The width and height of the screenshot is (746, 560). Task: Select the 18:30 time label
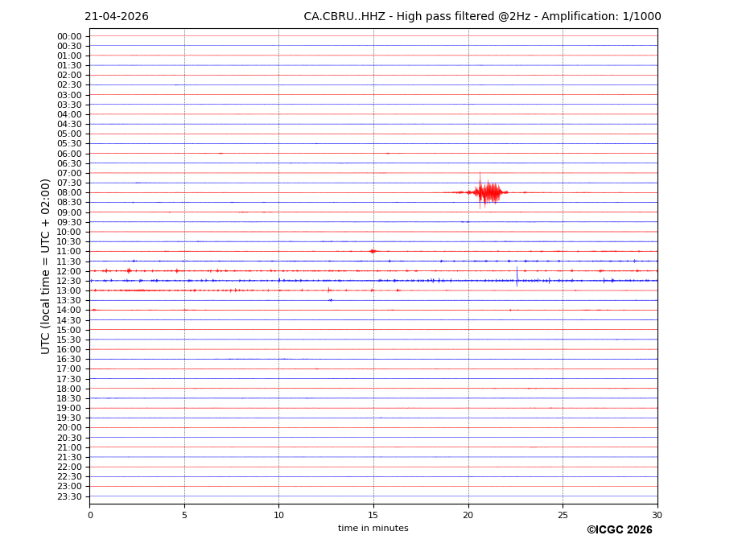click(x=69, y=398)
